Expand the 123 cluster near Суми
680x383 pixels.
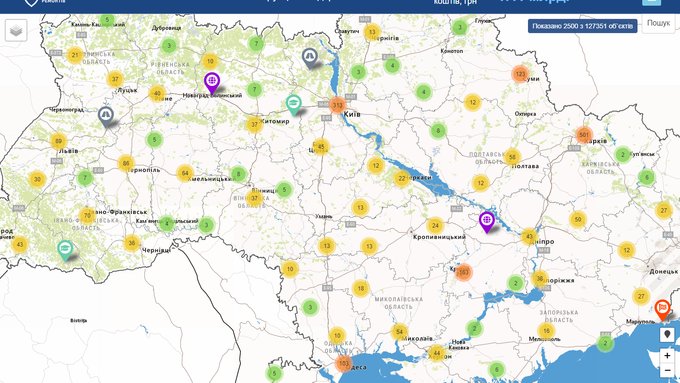(520, 74)
